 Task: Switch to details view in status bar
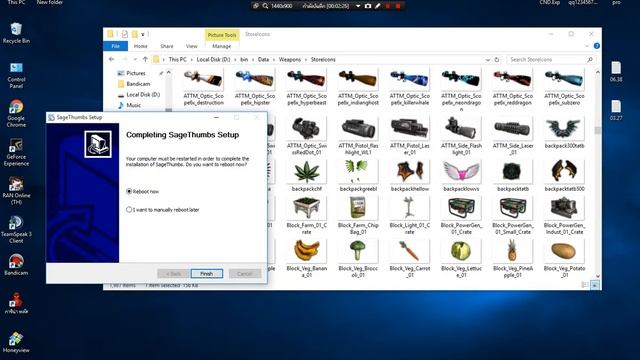point(585,285)
